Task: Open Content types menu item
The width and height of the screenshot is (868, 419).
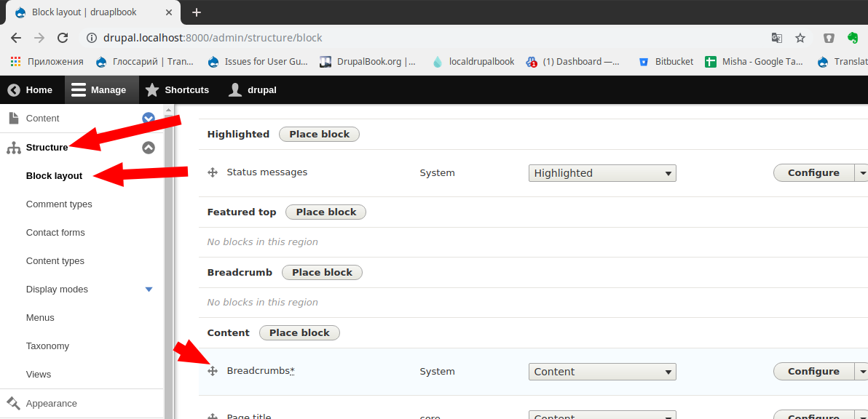Action: (55, 261)
